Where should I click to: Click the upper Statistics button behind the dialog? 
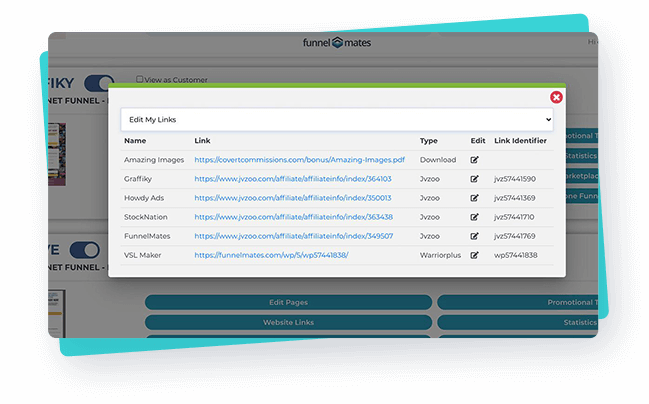[582, 156]
